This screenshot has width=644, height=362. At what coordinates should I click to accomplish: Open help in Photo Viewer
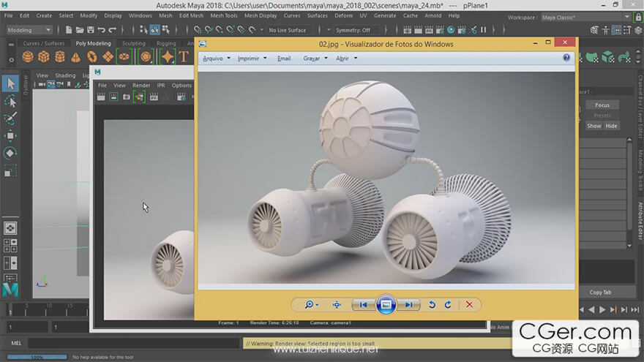tap(566, 58)
